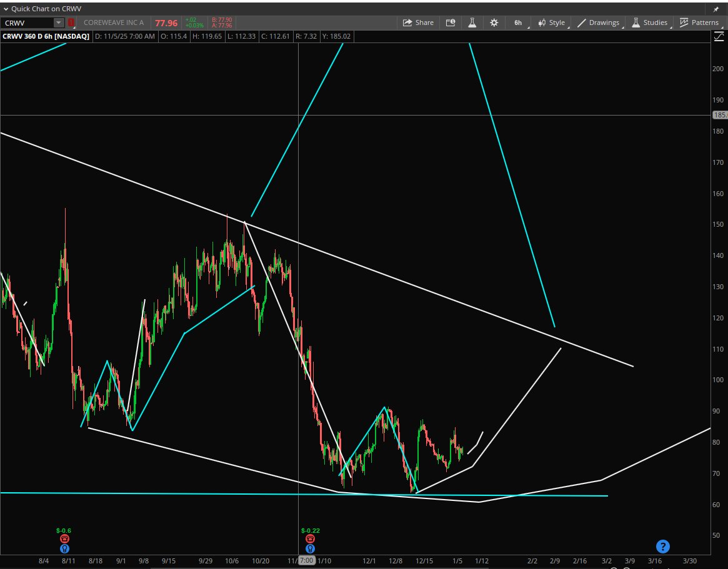Click the R: 7.32 range value
The image size is (728, 569).
[x=306, y=36]
